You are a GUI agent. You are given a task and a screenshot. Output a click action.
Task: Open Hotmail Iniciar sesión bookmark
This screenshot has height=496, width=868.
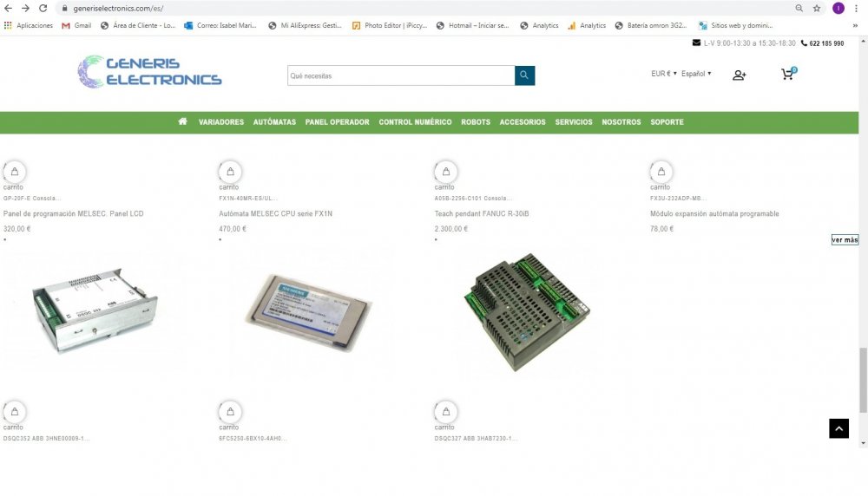[x=473, y=25]
